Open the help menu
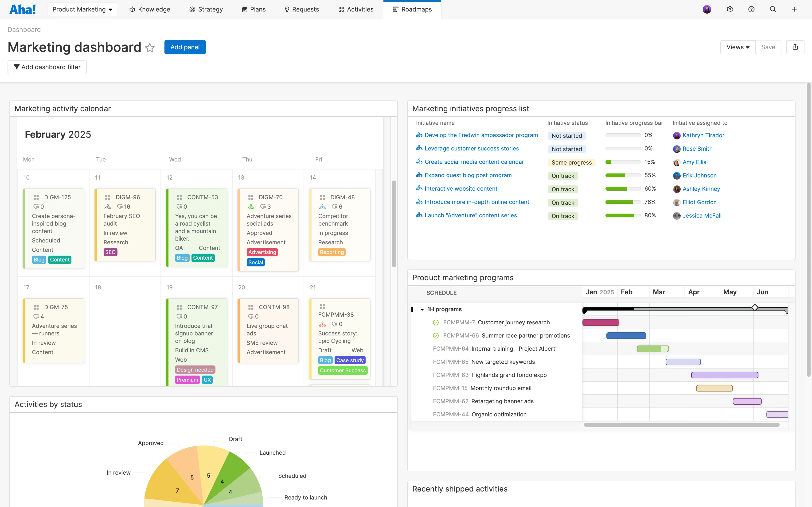The width and height of the screenshot is (812, 507). coord(751,9)
